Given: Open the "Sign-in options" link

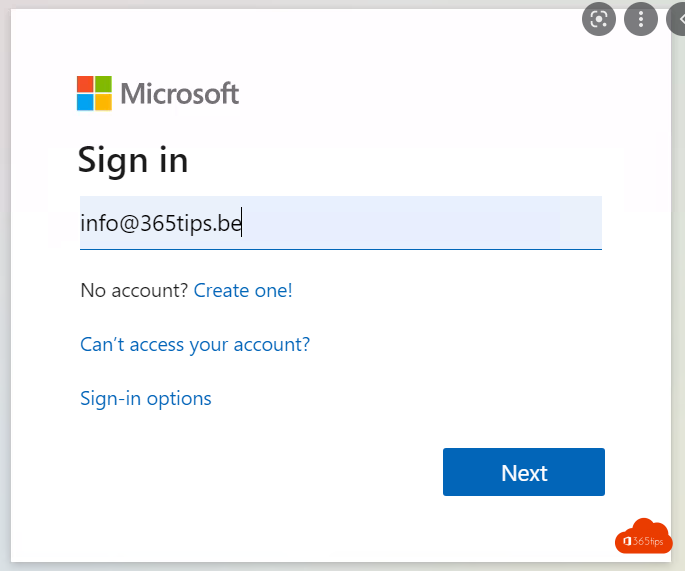Looking at the screenshot, I should (146, 399).
